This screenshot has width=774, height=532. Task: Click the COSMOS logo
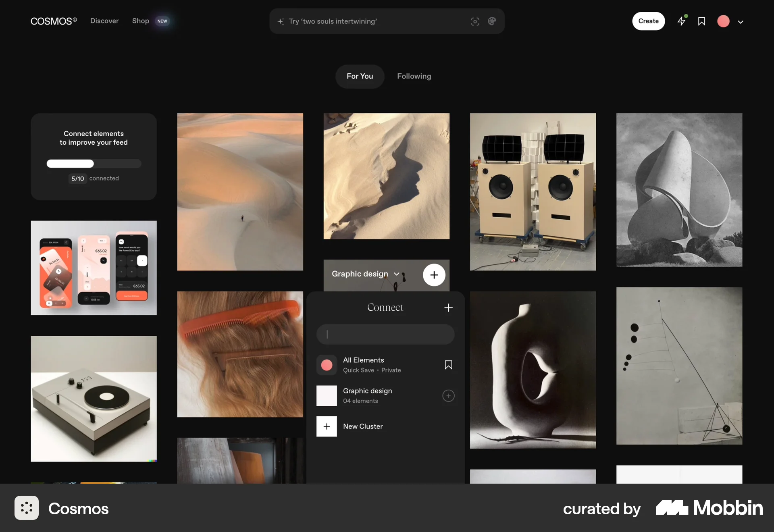point(54,21)
